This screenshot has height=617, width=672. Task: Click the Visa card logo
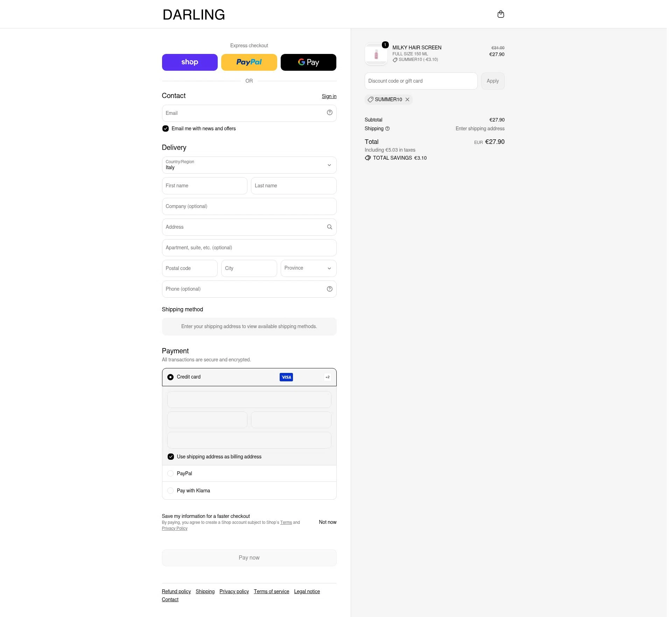pyautogui.click(x=286, y=377)
